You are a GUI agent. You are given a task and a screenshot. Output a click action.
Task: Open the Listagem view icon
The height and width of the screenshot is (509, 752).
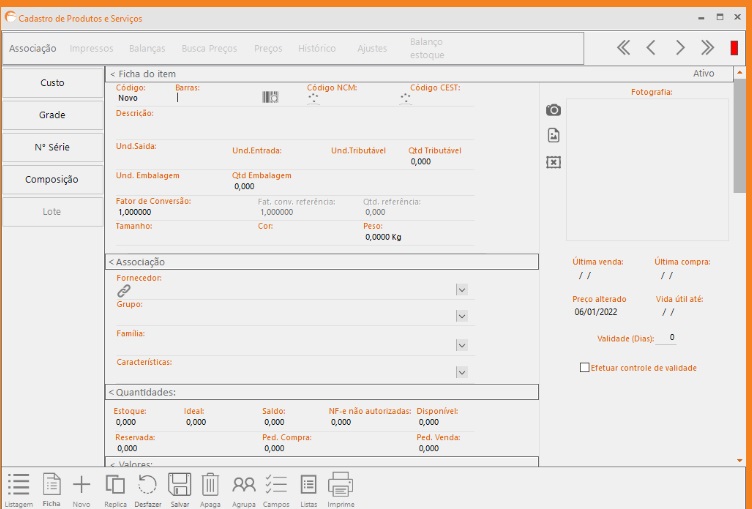point(18,485)
